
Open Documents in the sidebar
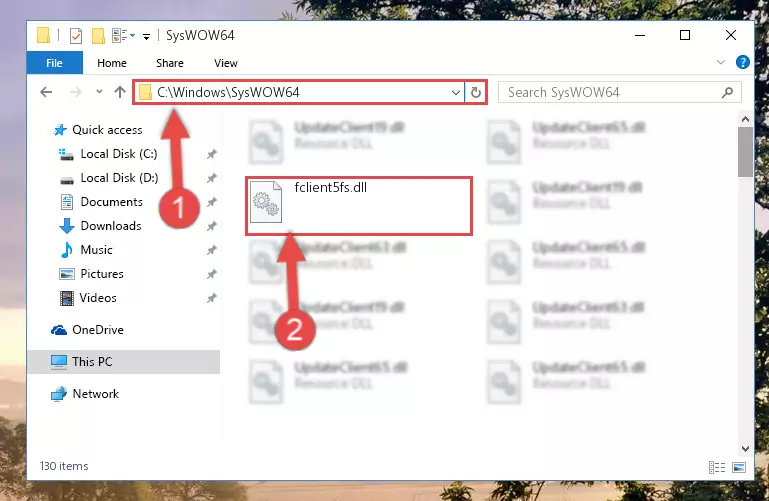coord(111,202)
